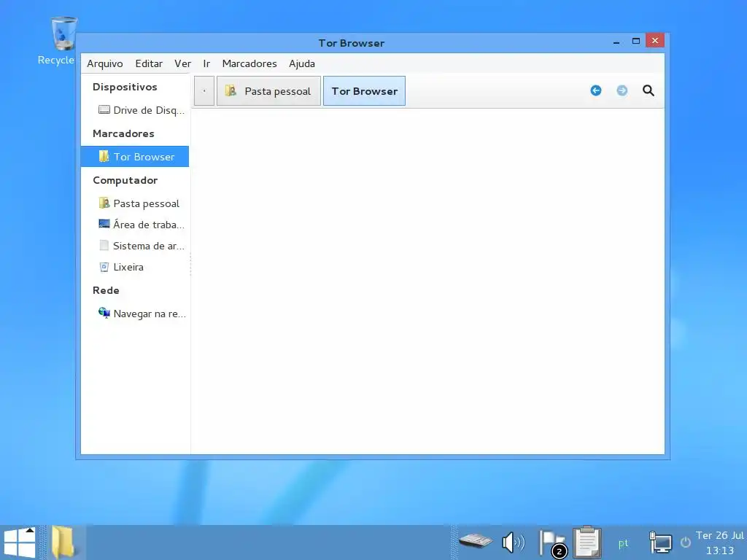Minimize the Tor Browser window
The height and width of the screenshot is (560, 747).
coord(616,42)
